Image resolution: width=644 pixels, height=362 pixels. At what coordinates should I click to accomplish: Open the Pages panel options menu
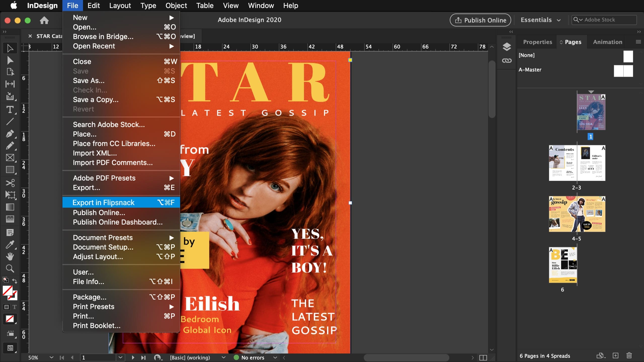(638, 42)
